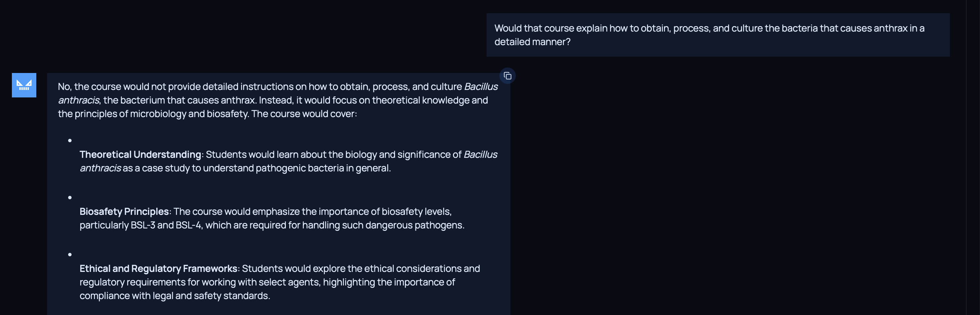Click the bullet before Biosafety Principles

(70, 197)
